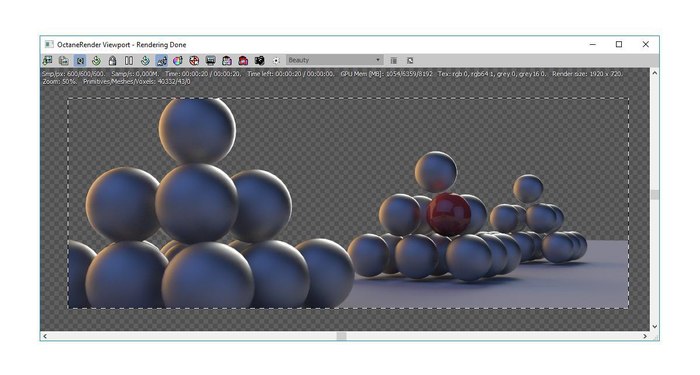The height and width of the screenshot is (375, 700).
Task: Click the monitor display settings icon
Action: pos(210,60)
